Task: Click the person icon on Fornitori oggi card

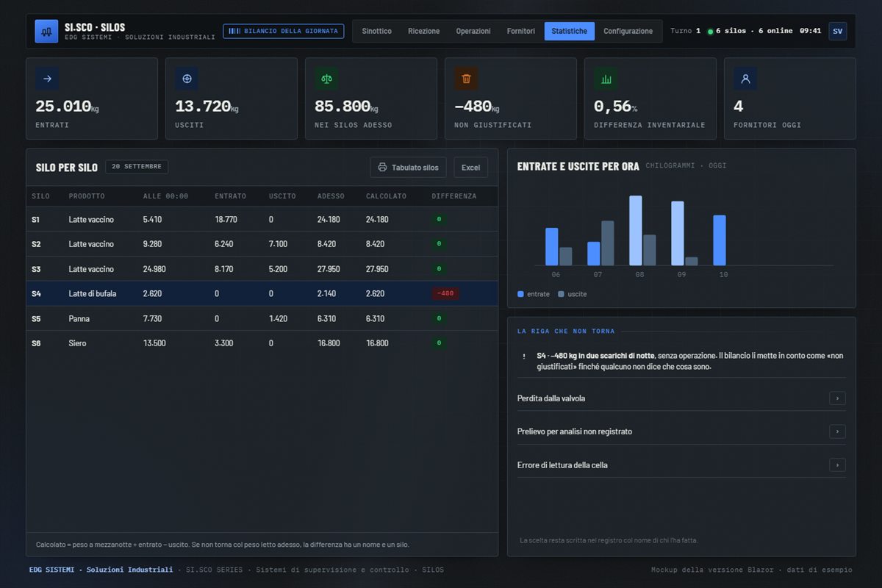Action: pyautogui.click(x=745, y=79)
